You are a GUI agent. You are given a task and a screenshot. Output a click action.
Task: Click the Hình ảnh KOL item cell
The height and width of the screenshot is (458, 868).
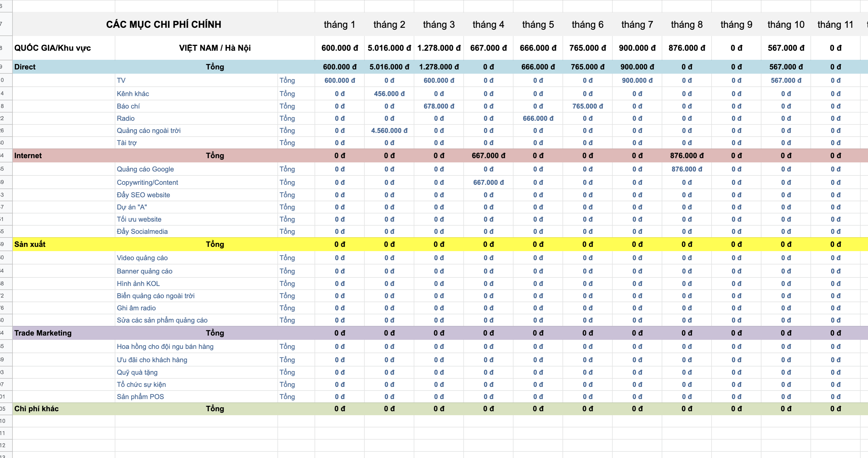click(x=138, y=283)
